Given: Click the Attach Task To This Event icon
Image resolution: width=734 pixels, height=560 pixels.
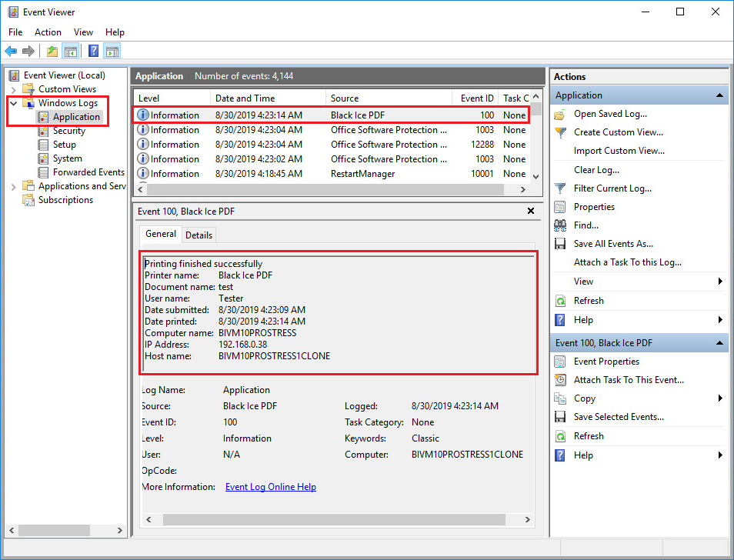Looking at the screenshot, I should click(x=561, y=380).
